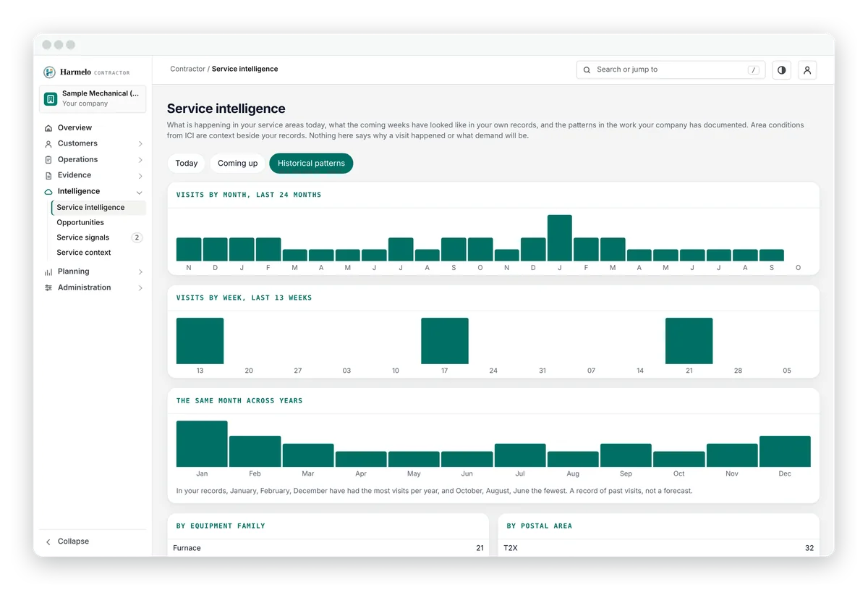Click the week 17 bar in weekly chart
This screenshot has width=868, height=590.
click(445, 341)
